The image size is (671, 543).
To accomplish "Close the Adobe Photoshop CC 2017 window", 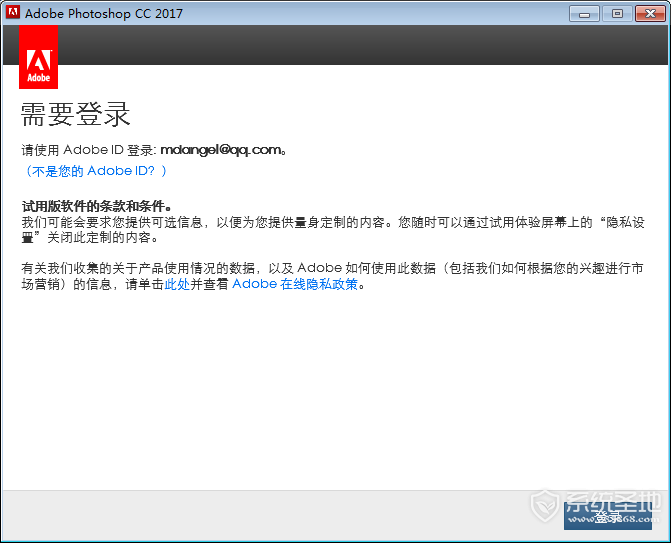I will pyautogui.click(x=650, y=14).
